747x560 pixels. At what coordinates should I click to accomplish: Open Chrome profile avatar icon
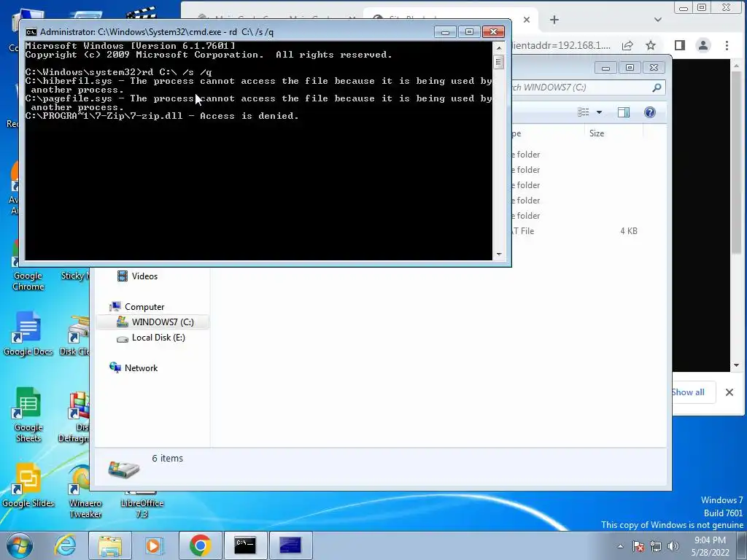tap(703, 45)
